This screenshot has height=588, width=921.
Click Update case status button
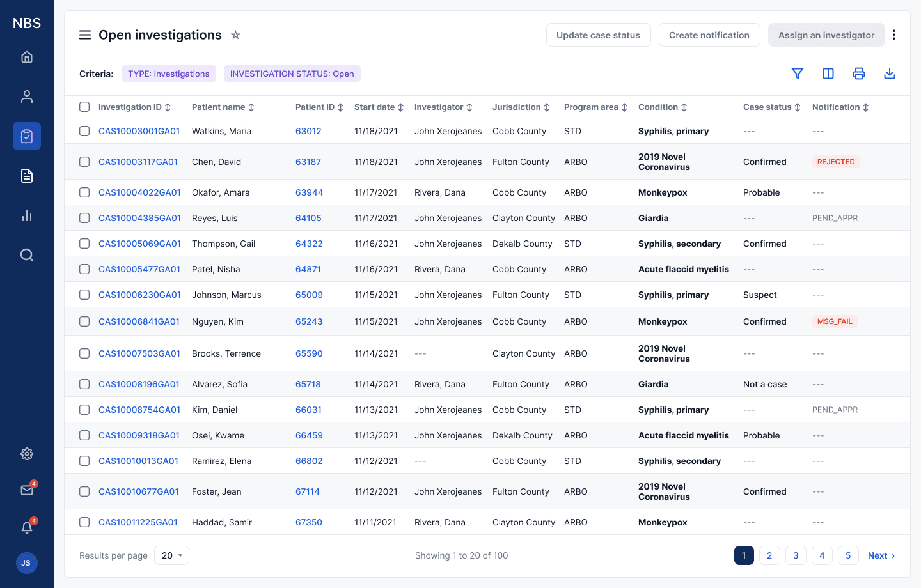point(598,35)
